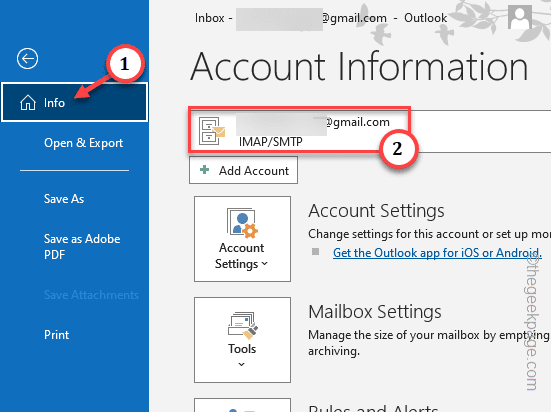This screenshot has width=551, height=412.
Task: Choose Save As in the sidebar
Action: [64, 199]
